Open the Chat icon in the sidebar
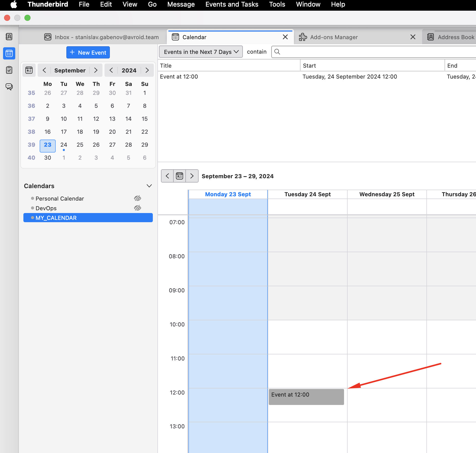This screenshot has height=453, width=476. pos(9,87)
